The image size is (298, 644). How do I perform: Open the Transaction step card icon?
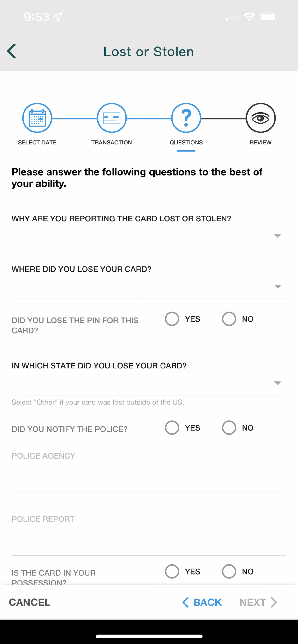point(112,118)
